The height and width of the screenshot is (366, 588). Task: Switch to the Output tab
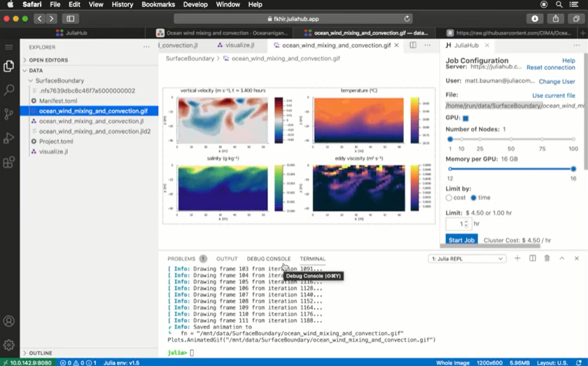click(227, 259)
